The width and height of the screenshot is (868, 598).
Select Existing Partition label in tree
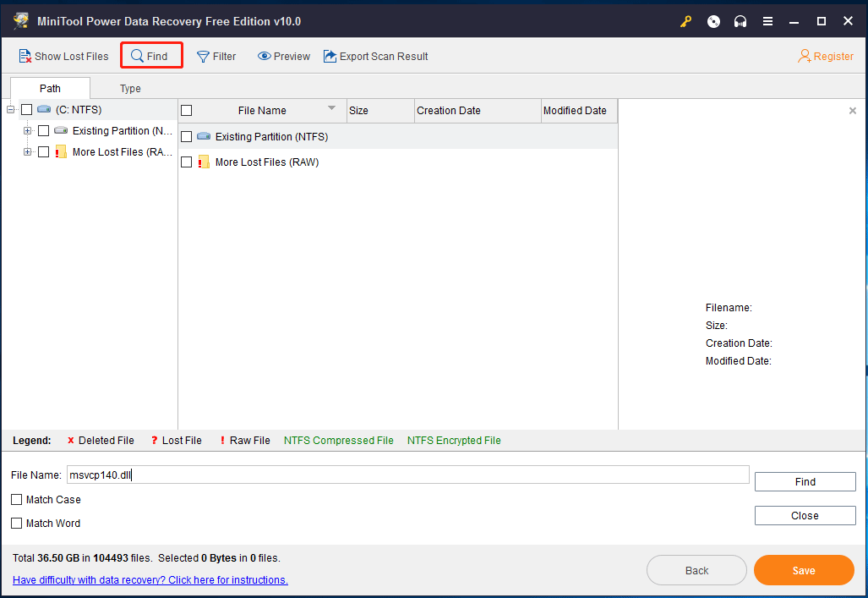pyautogui.click(x=123, y=131)
